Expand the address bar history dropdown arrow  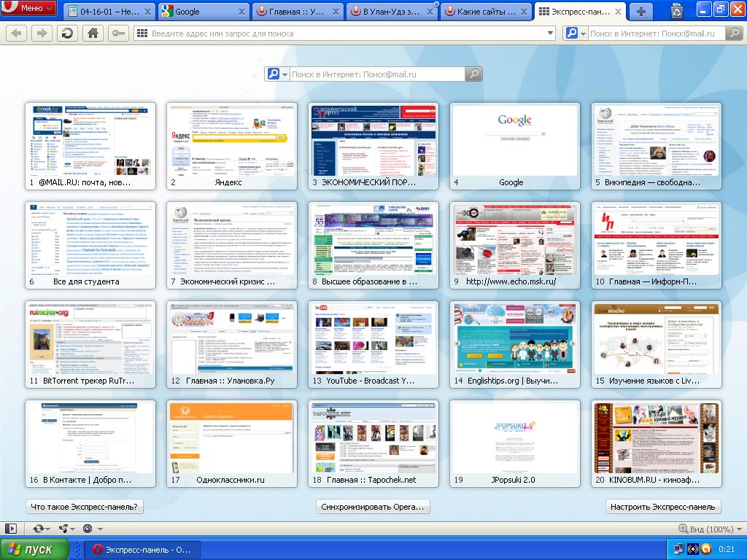[550, 34]
